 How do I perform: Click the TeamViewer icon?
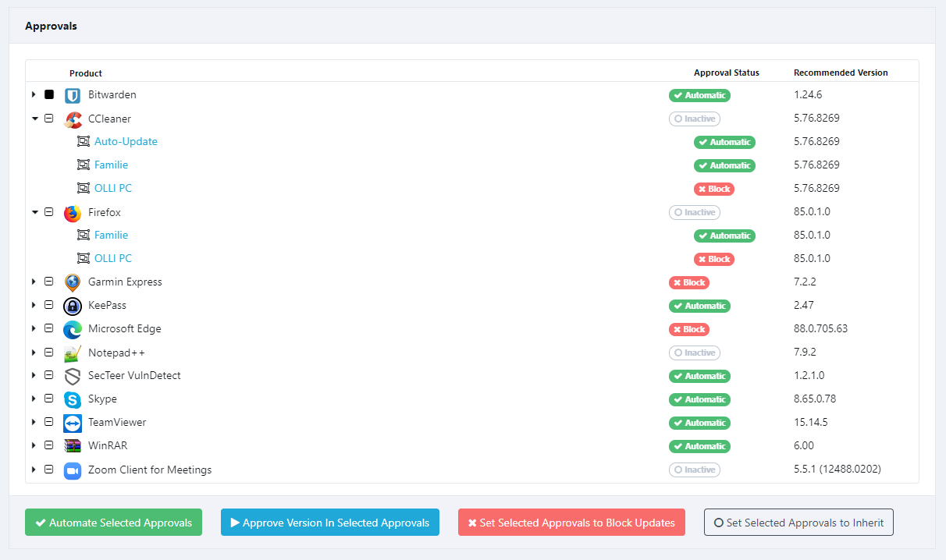(73, 424)
